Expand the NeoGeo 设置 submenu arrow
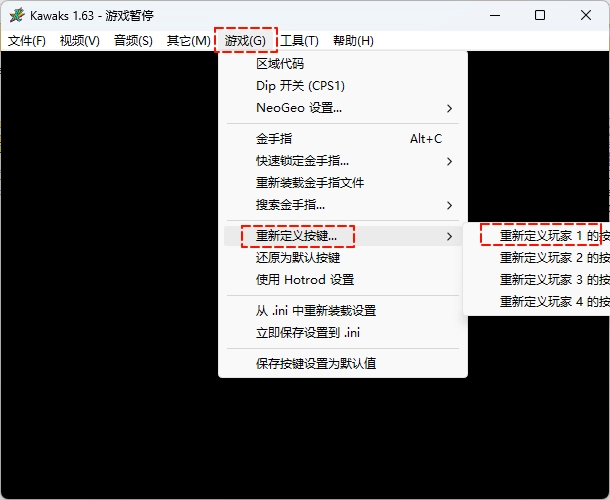 point(449,108)
